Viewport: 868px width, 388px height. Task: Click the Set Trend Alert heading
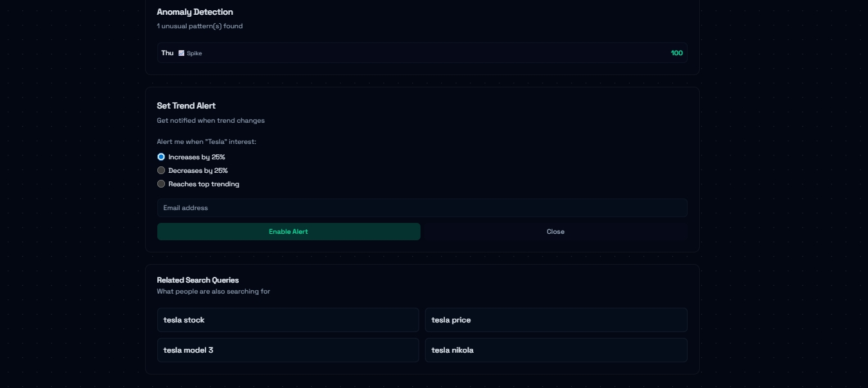[x=186, y=105]
